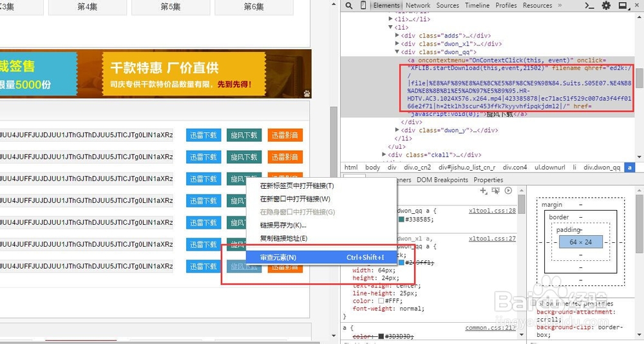Click the font-weight: normal declaration
Image resolution: width=644 pixels, height=344 pixels.
tap(388, 308)
